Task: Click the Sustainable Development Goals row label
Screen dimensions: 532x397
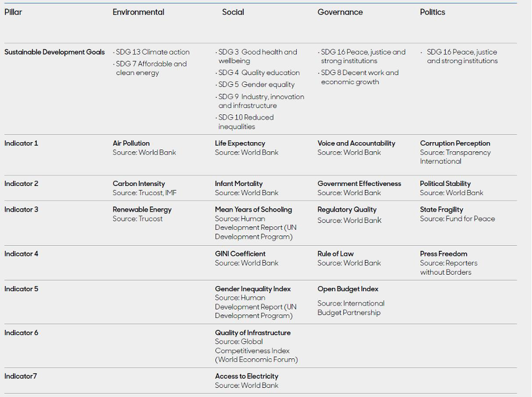Action: [55, 52]
